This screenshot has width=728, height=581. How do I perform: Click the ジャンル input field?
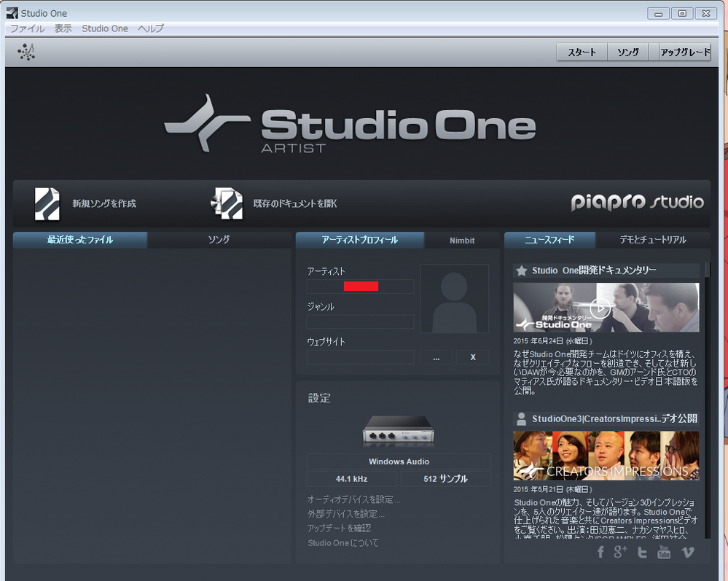click(360, 321)
